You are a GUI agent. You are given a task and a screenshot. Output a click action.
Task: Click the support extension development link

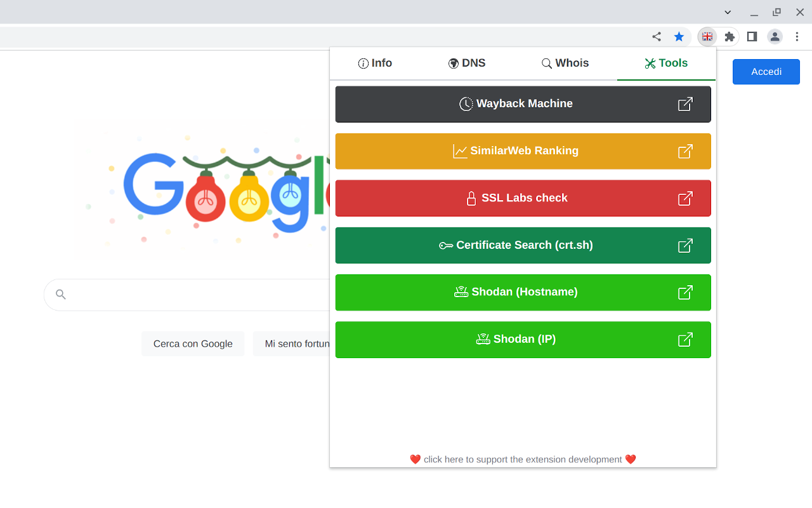[x=523, y=459]
